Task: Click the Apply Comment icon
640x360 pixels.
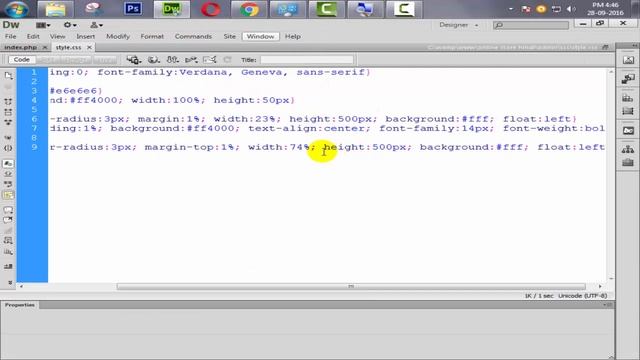Action: point(8,210)
